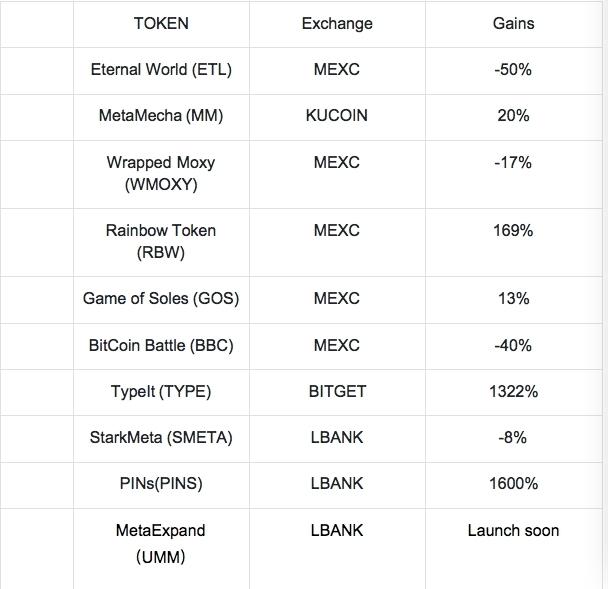This screenshot has width=608, height=589.
Task: Select the BitCoin Battle (BBC) cell
Action: (x=161, y=345)
